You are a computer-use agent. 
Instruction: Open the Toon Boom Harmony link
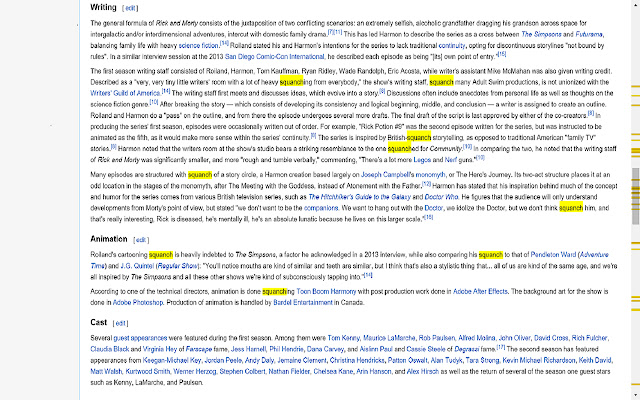coord(326,291)
